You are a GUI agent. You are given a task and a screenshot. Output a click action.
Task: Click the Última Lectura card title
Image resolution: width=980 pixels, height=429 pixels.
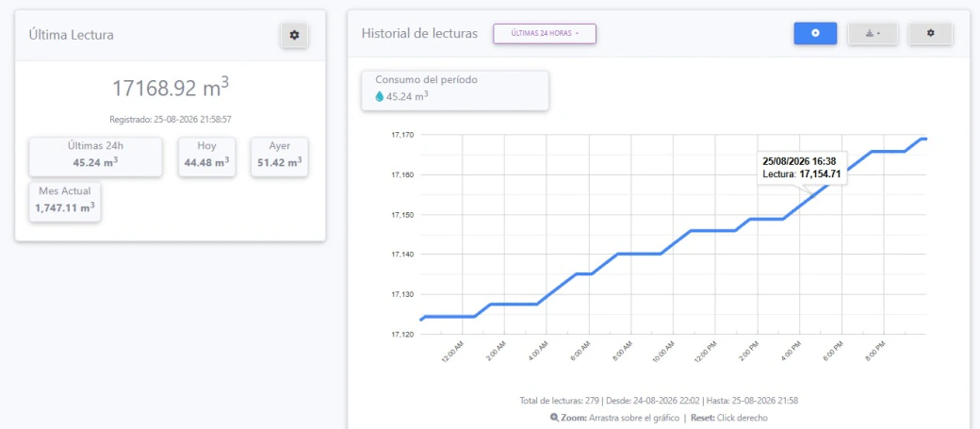[72, 35]
